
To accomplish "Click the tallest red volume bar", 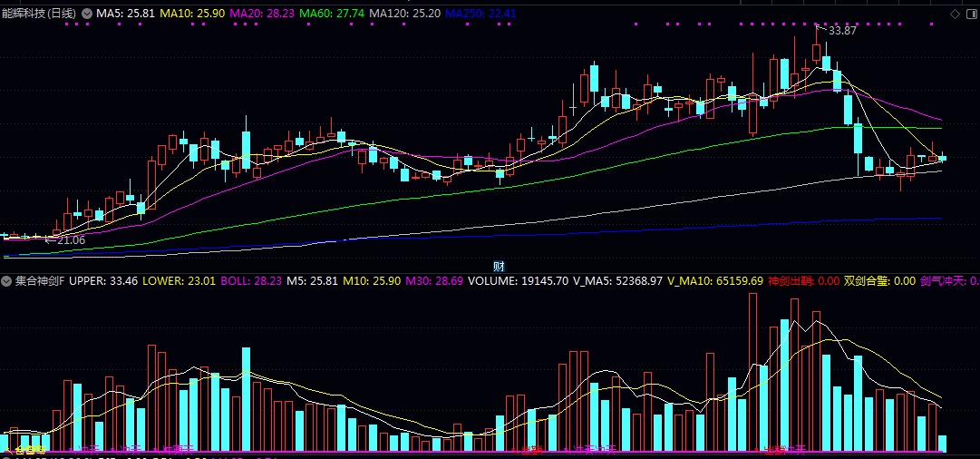I will click(x=752, y=372).
